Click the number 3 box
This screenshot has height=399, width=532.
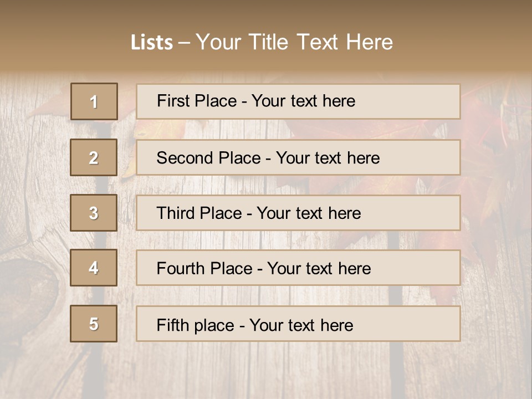click(x=94, y=213)
